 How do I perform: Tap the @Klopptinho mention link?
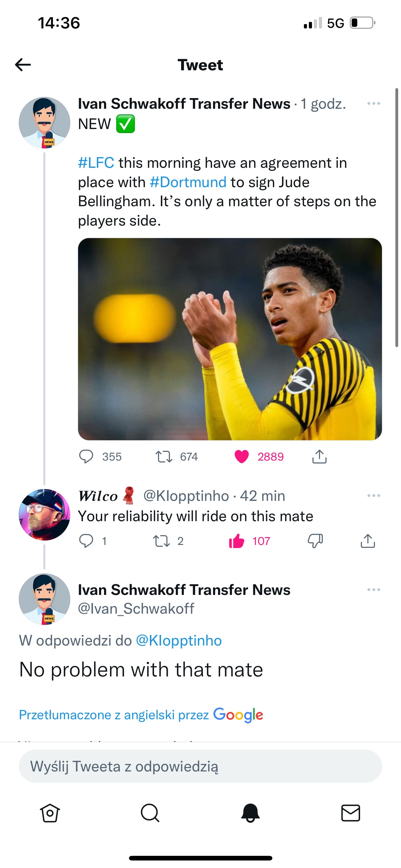[178, 641]
